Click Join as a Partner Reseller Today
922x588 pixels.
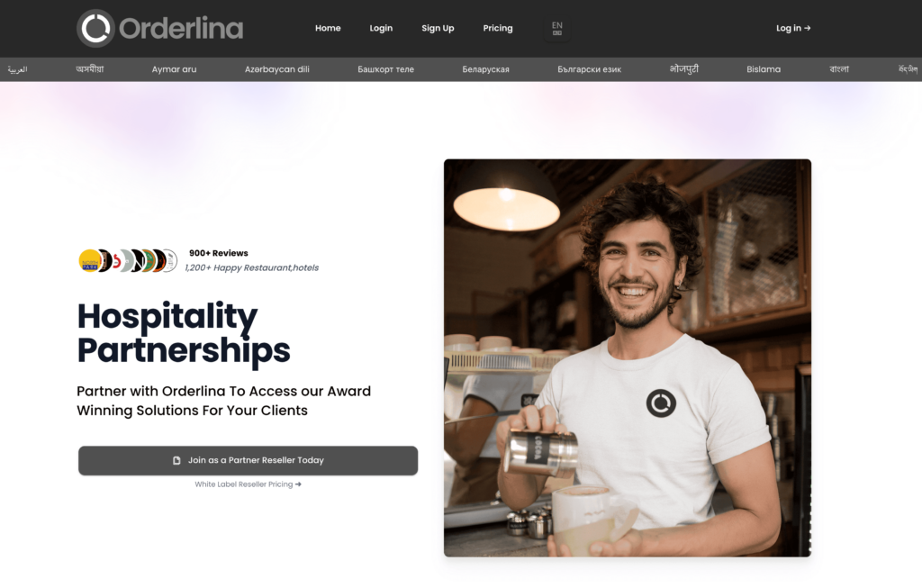(x=249, y=460)
